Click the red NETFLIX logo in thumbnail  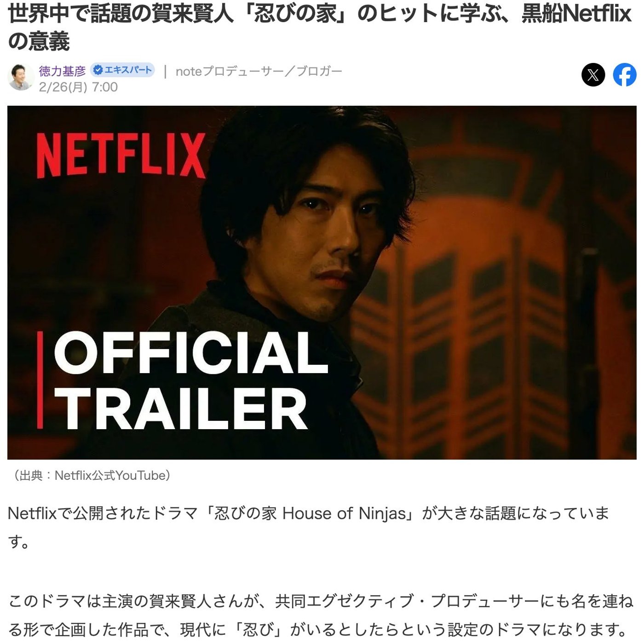[121, 155]
